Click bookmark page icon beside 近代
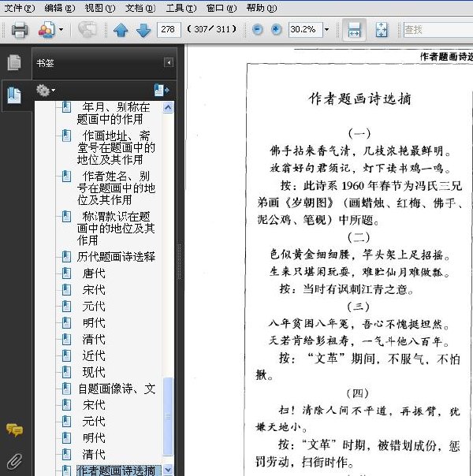The width and height of the screenshot is (473, 476). pos(66,355)
